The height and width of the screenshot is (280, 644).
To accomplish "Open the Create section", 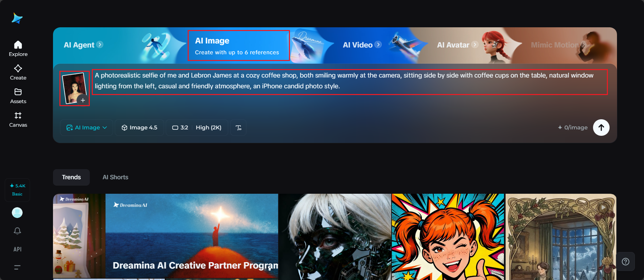I will (18, 72).
